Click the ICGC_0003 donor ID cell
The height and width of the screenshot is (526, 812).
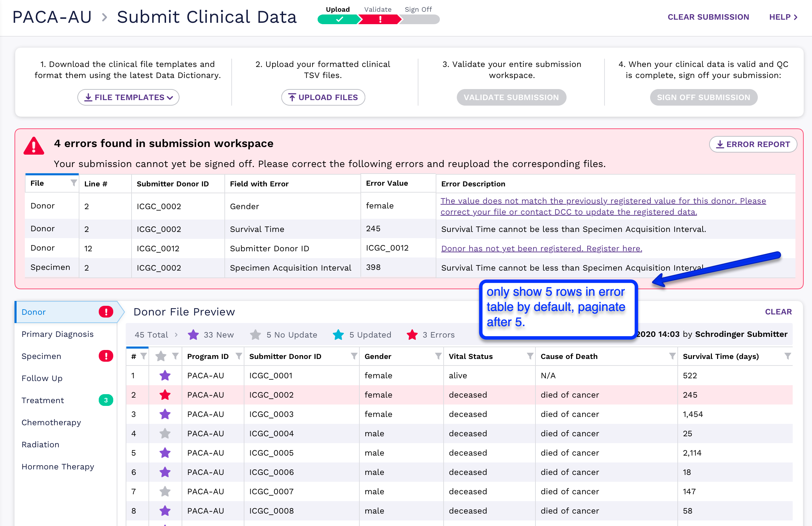pos(302,414)
